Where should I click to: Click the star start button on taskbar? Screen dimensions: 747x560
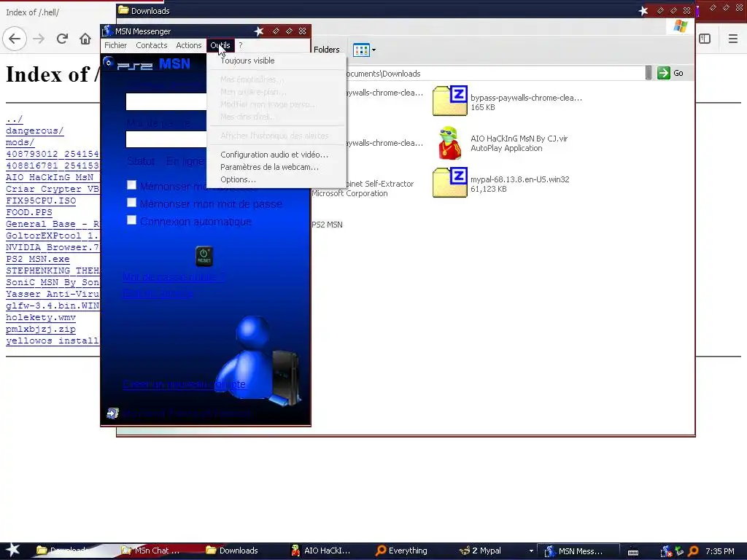point(12,550)
